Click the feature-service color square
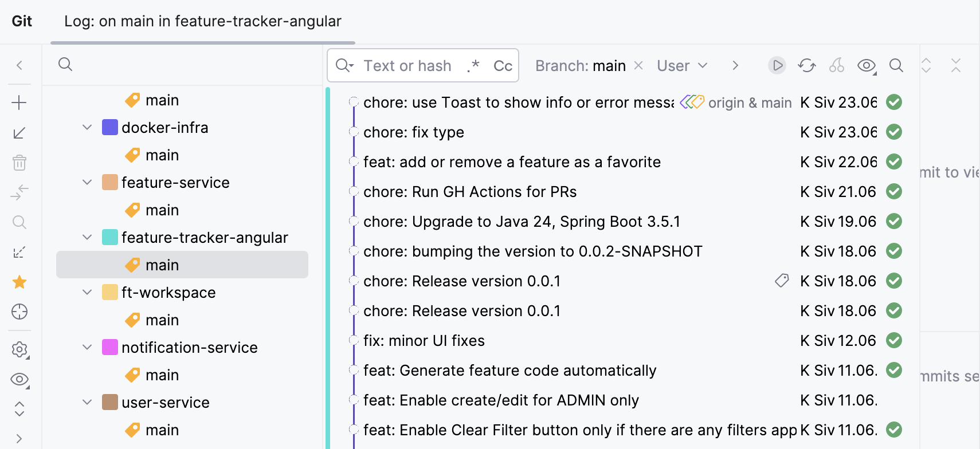The height and width of the screenshot is (449, 980). (x=109, y=182)
